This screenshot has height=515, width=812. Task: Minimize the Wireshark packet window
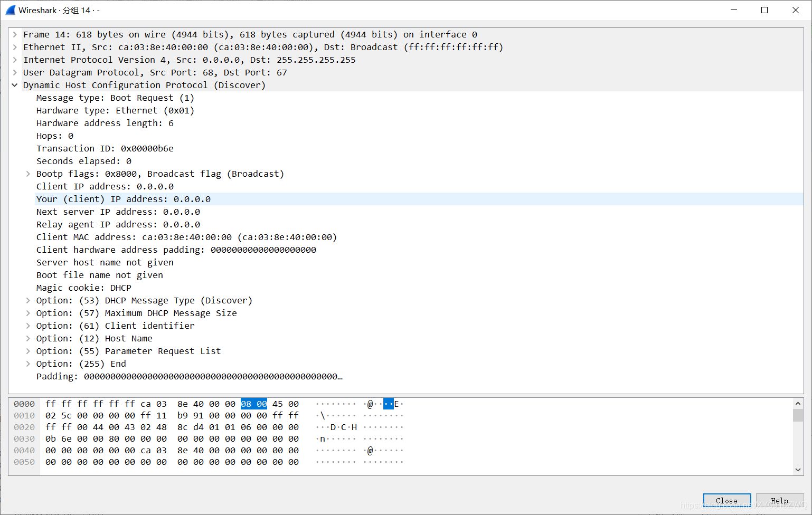tap(733, 10)
